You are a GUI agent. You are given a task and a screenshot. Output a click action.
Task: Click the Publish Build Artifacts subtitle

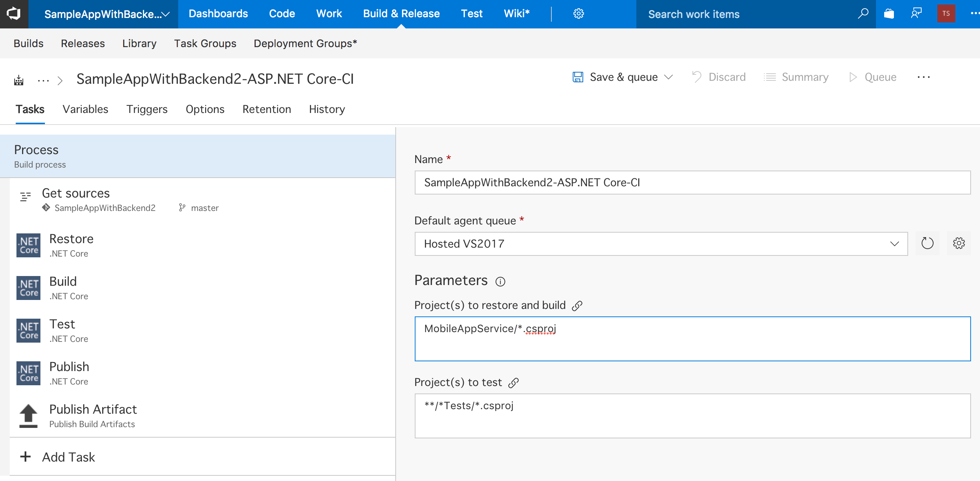pyautogui.click(x=92, y=424)
